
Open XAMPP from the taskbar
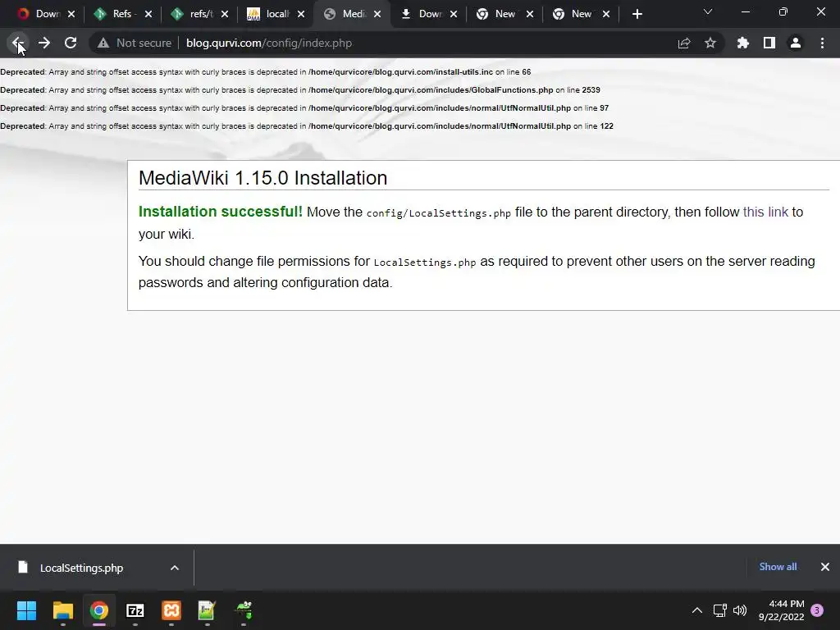click(x=171, y=610)
